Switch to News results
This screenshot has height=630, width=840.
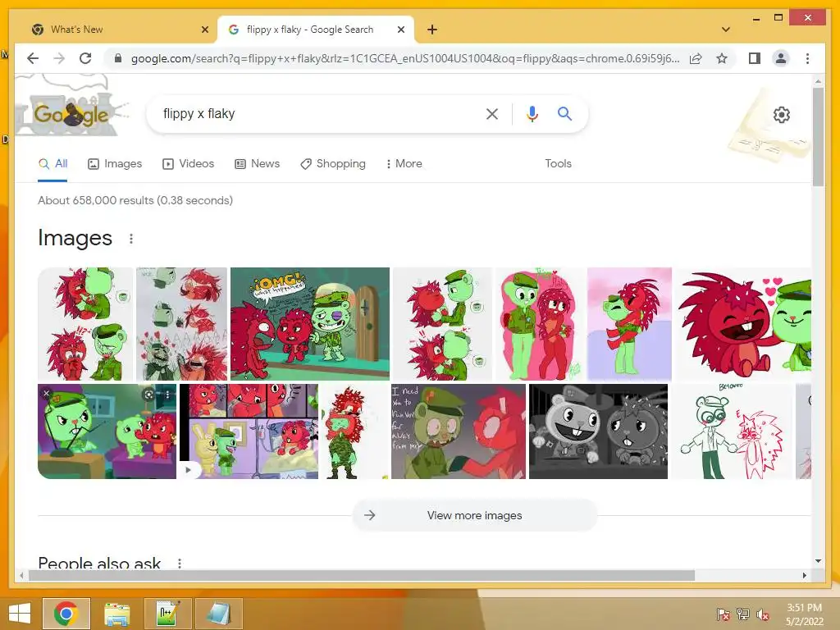[x=257, y=163]
